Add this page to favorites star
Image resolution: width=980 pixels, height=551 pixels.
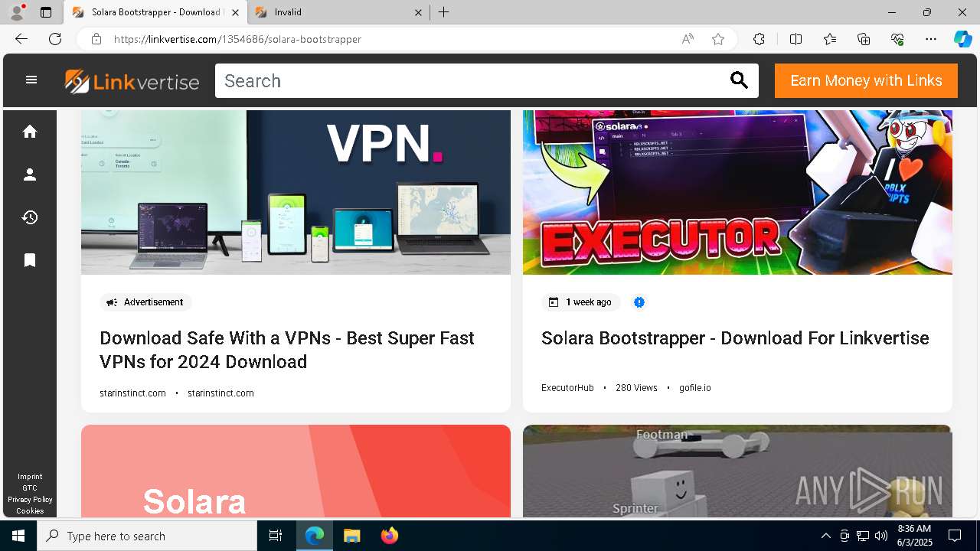click(718, 39)
